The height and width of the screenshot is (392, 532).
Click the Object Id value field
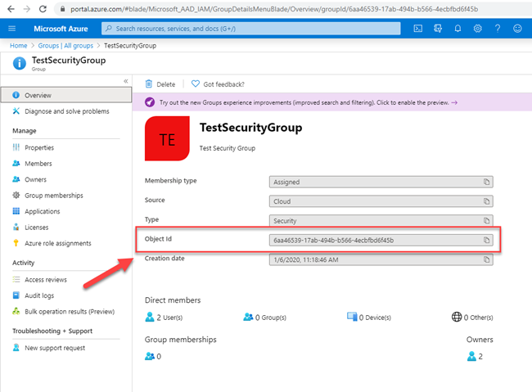(381, 240)
